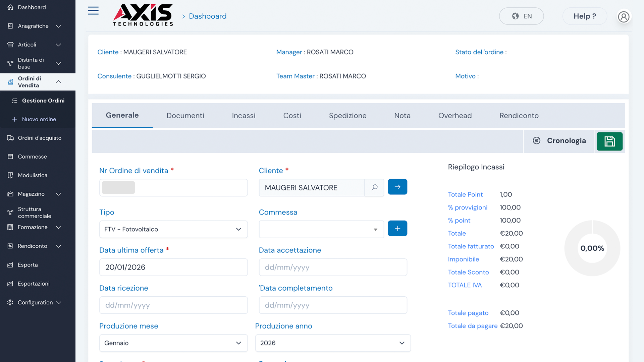The width and height of the screenshot is (644, 362).
Task: Open the Help ? button
Action: (585, 16)
